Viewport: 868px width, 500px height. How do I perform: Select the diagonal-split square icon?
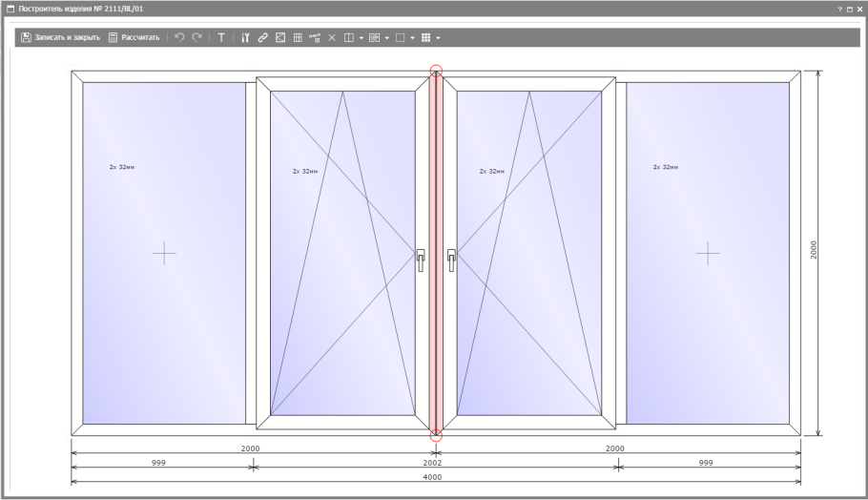coord(280,37)
